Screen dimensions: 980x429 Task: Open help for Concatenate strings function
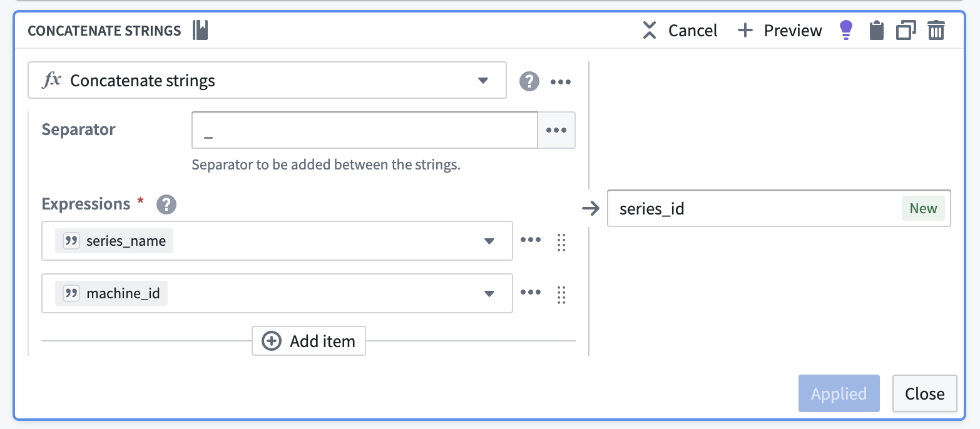pos(529,81)
